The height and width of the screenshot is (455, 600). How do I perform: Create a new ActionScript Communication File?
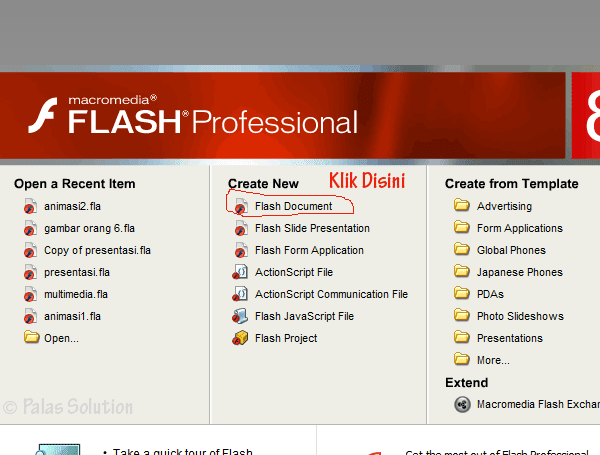pos(331,294)
